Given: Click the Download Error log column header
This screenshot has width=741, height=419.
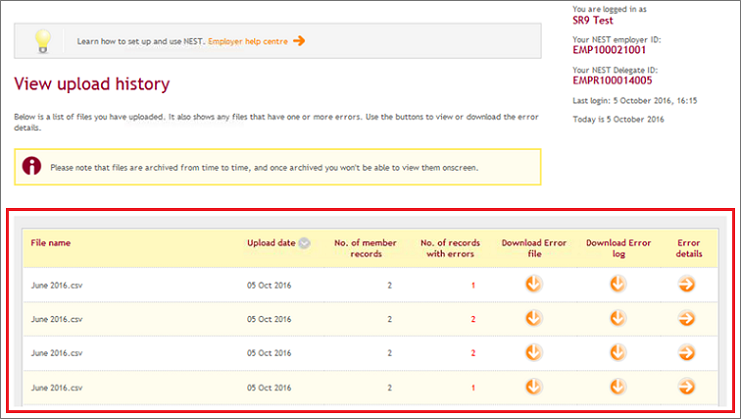Looking at the screenshot, I should (x=619, y=248).
